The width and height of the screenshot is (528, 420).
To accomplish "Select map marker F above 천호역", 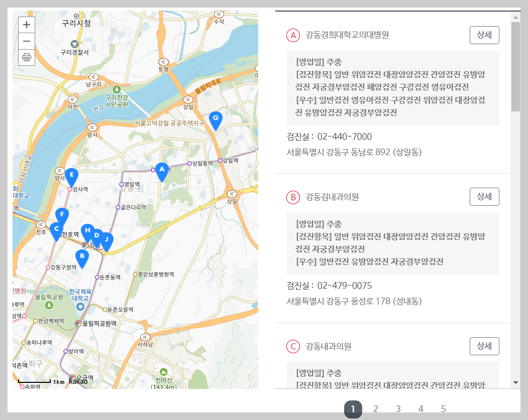I will tap(62, 215).
